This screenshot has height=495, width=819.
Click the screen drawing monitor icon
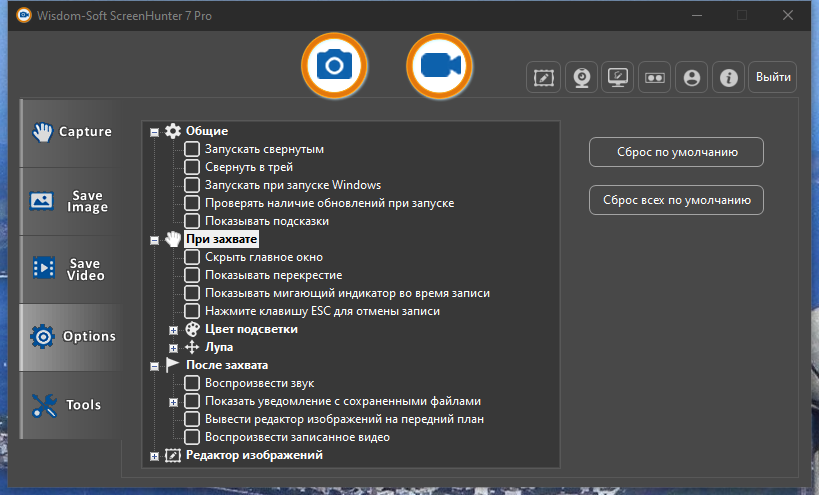click(618, 77)
